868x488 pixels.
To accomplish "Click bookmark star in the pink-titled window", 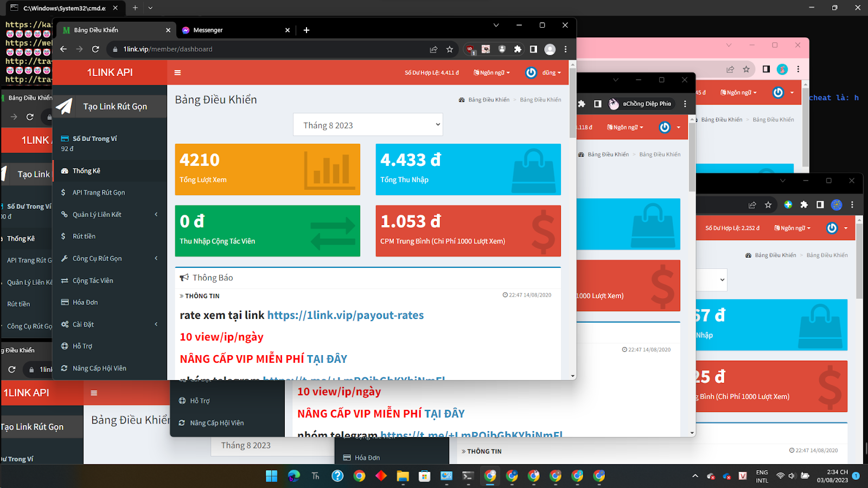I will point(746,69).
